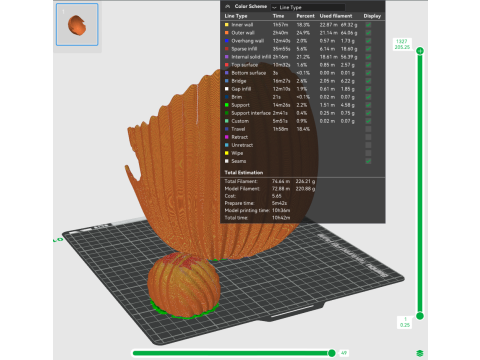
Task: Click the "Travel" row label
Action: 238,129
